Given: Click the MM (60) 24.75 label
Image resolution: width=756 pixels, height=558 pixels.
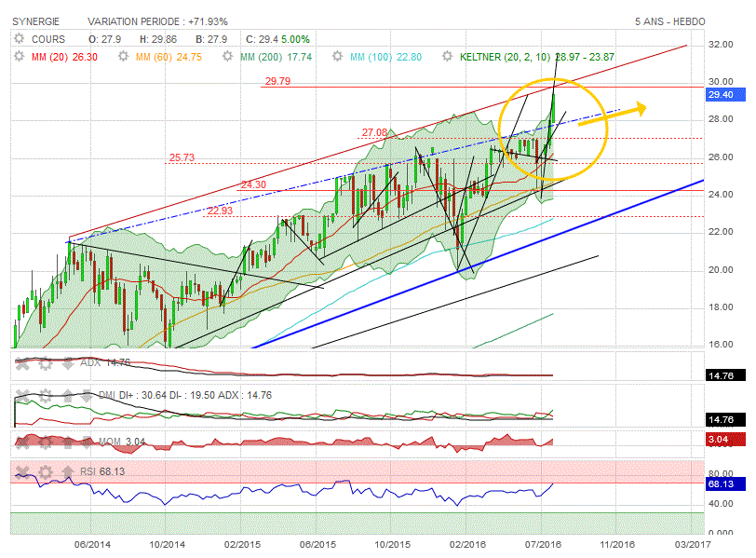Looking at the screenshot, I should tap(169, 57).
